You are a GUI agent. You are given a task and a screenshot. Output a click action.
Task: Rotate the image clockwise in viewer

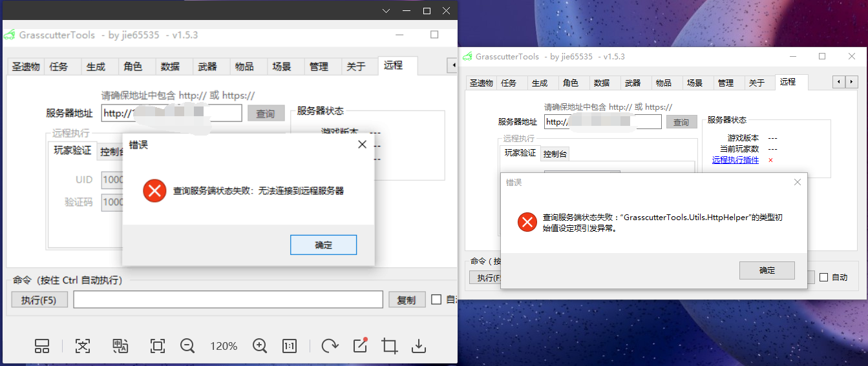[330, 346]
